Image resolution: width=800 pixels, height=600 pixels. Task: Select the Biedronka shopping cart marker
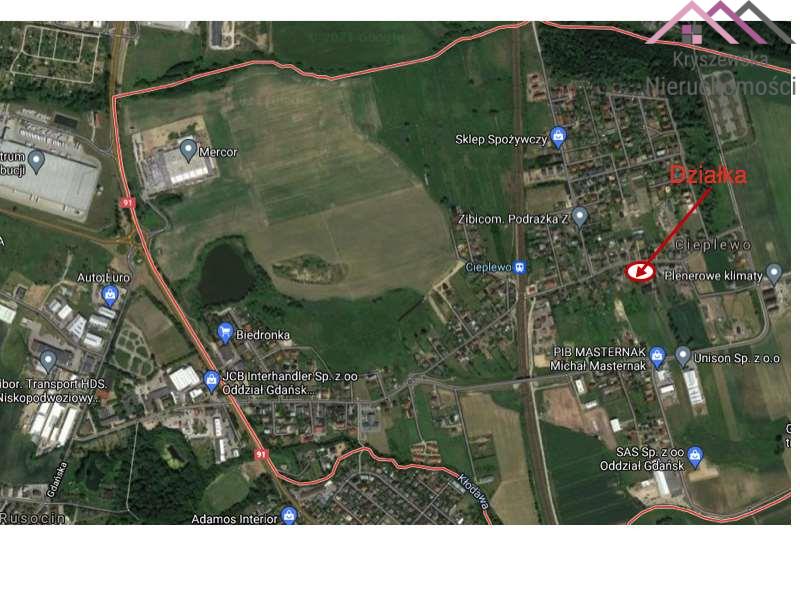point(225,333)
